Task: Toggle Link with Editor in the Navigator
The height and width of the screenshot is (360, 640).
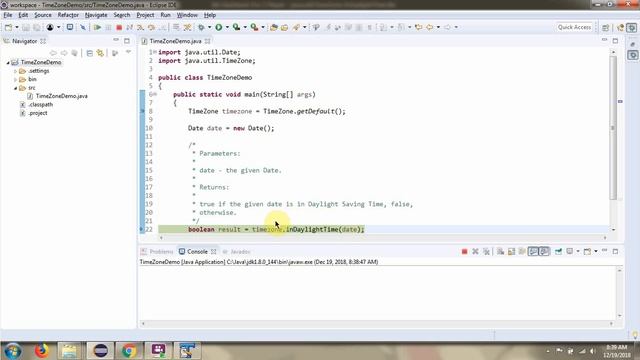Action: click(100, 53)
